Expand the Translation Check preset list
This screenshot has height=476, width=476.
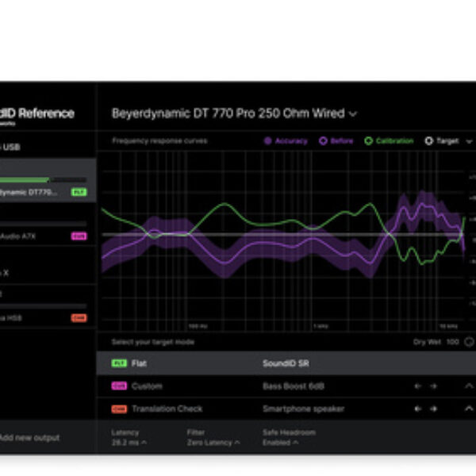tap(469, 409)
